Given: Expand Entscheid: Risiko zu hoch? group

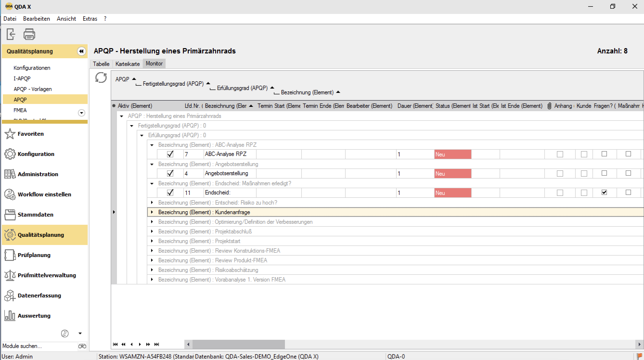Looking at the screenshot, I should click(x=152, y=203).
